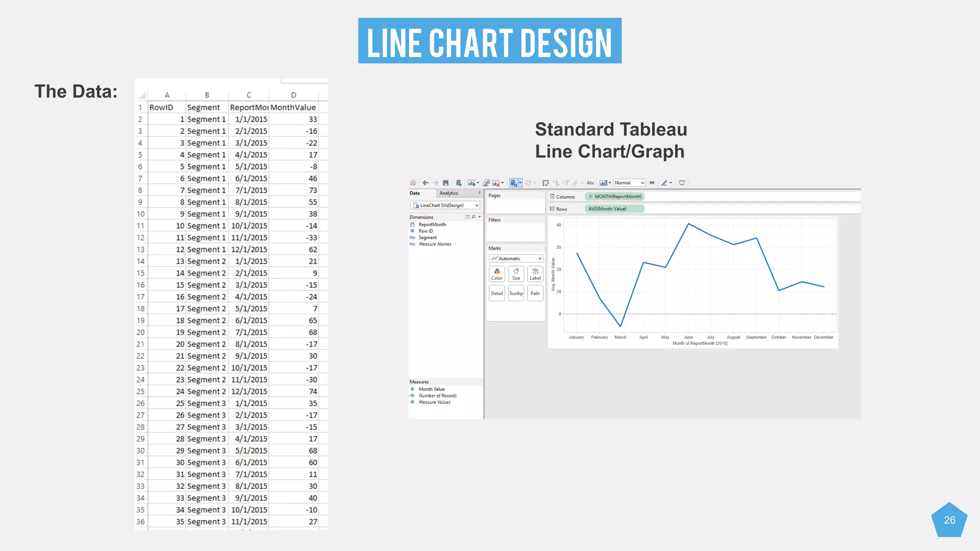Click the June label on the chart axis

[x=688, y=337]
